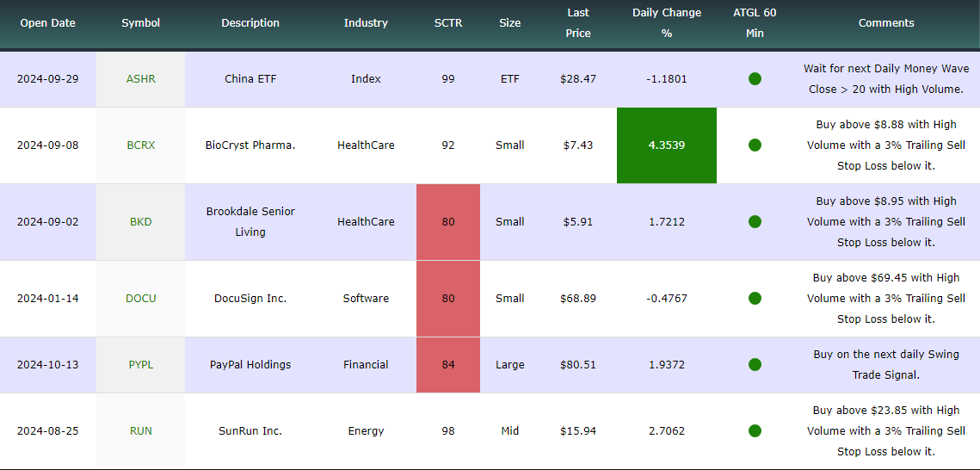
Task: Click the PayPal Holdings description
Action: (x=250, y=364)
